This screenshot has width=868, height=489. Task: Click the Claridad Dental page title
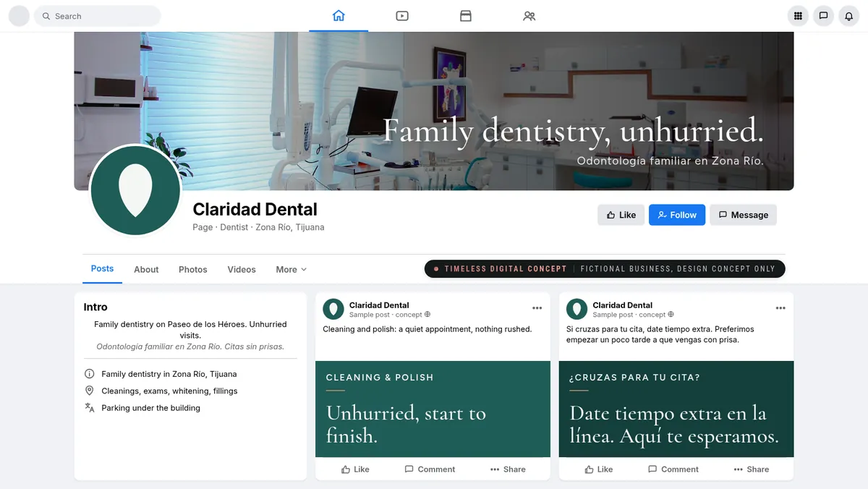point(255,209)
